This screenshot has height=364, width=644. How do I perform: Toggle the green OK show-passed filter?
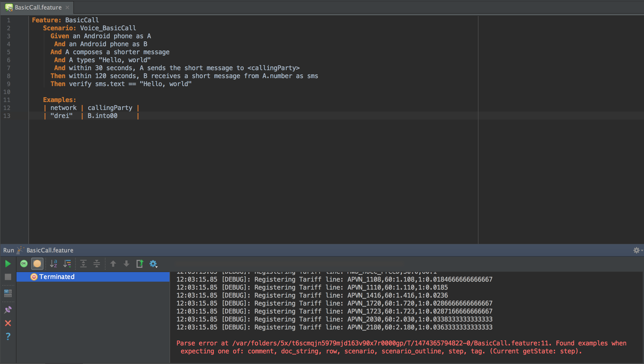tap(24, 264)
